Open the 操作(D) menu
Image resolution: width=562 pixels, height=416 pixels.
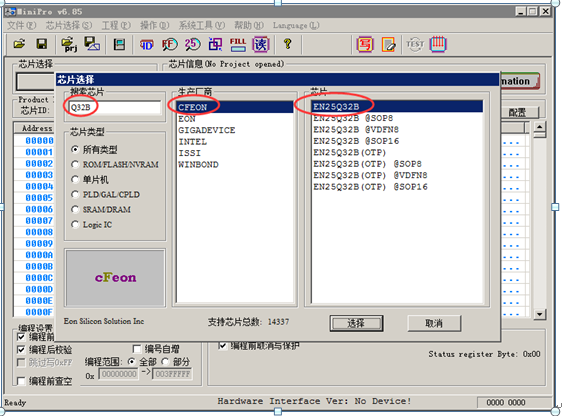154,25
